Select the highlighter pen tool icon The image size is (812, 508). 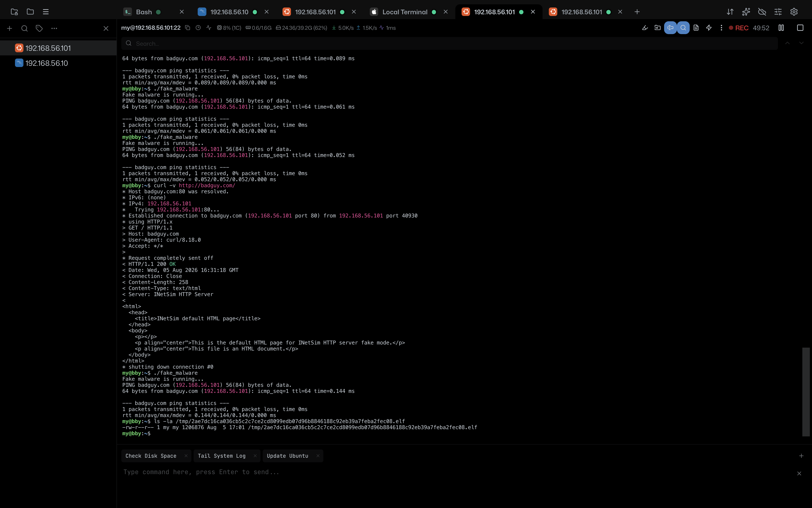click(645, 28)
